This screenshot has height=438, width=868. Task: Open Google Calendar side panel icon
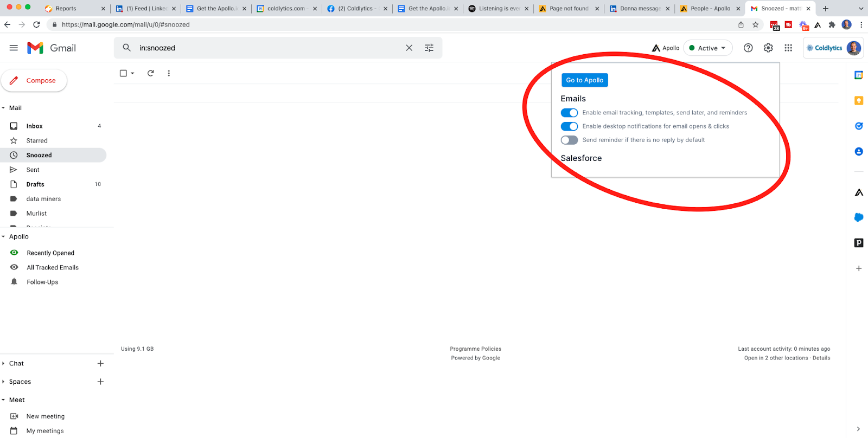click(x=859, y=75)
